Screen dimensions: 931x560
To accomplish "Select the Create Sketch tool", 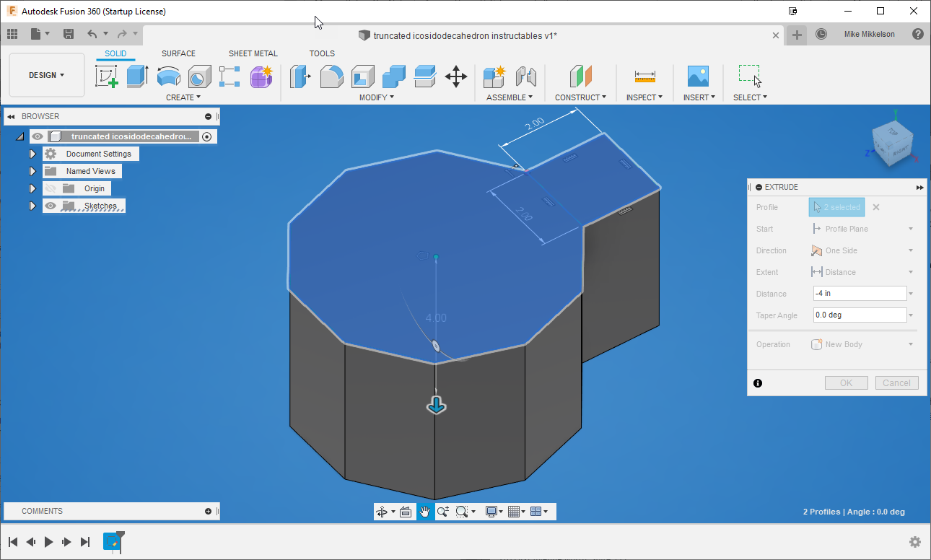I will coord(107,76).
